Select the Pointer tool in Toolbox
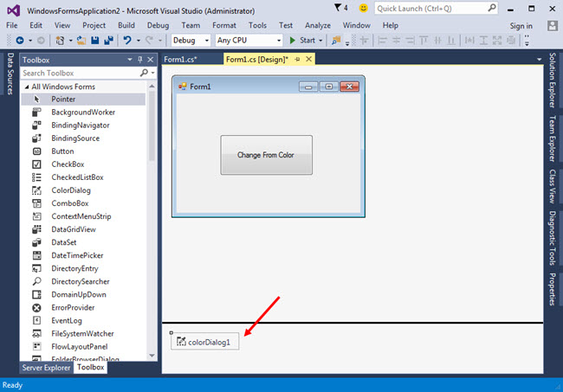 [62, 100]
